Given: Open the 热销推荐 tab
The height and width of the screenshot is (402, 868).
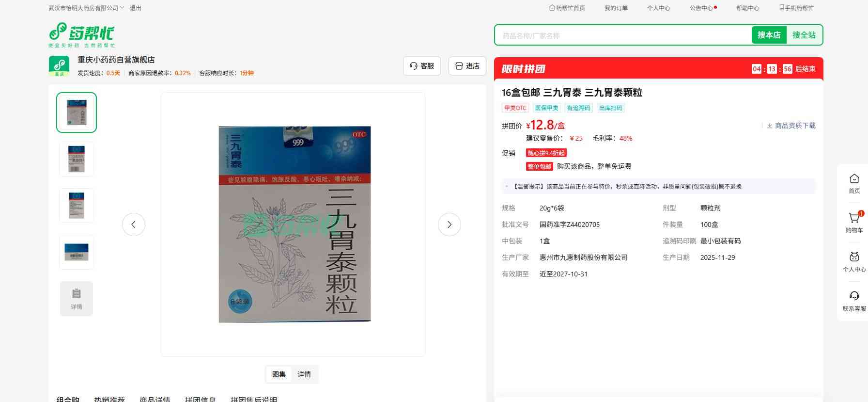Looking at the screenshot, I should (109, 399).
